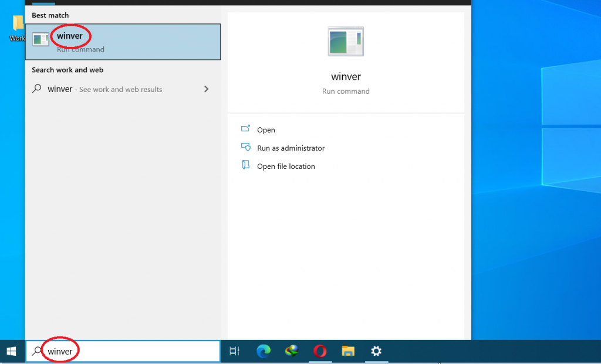Click inside the taskbar search box
The height and width of the screenshot is (364, 601).
(123, 351)
